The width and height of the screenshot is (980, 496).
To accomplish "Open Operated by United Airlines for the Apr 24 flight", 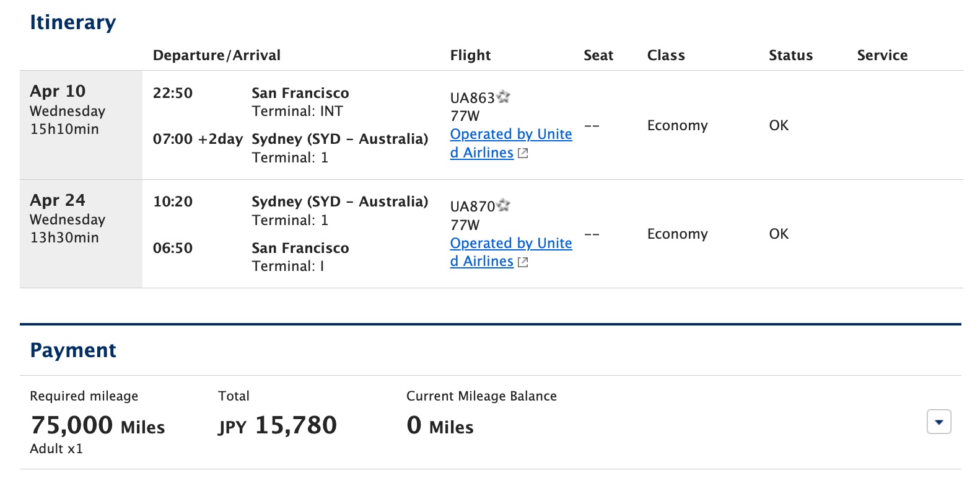I will 510,243.
